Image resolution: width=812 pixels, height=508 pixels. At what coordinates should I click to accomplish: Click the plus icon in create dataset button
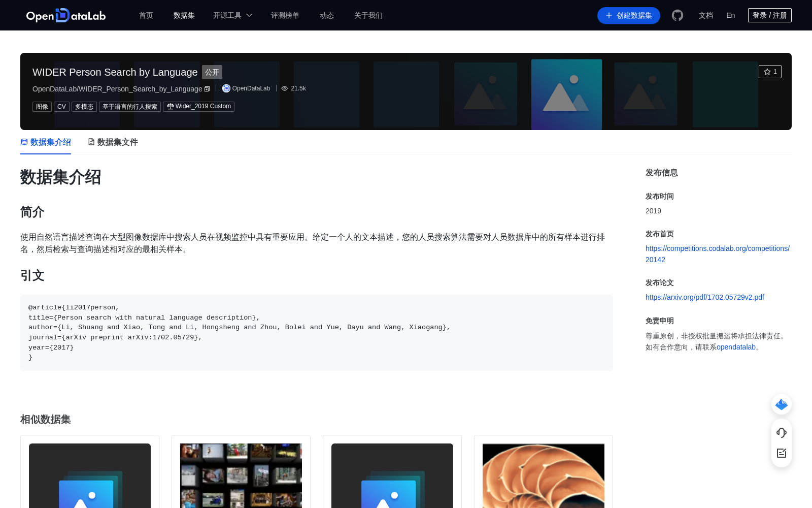(x=609, y=15)
